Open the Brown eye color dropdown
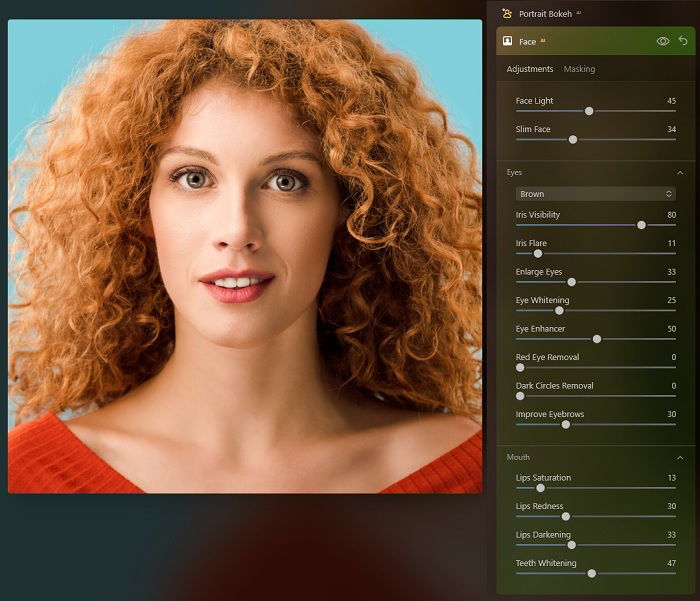Viewport: 700px width, 601px height. (x=596, y=194)
